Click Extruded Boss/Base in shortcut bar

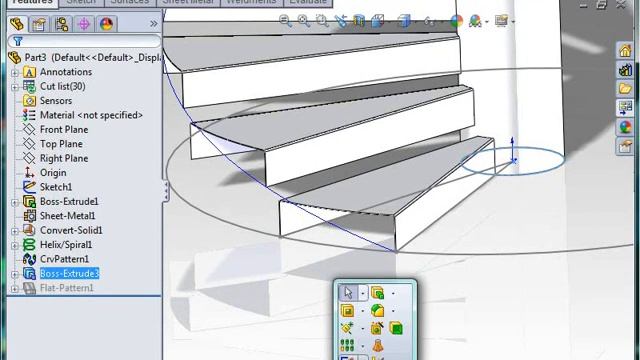pos(378,293)
